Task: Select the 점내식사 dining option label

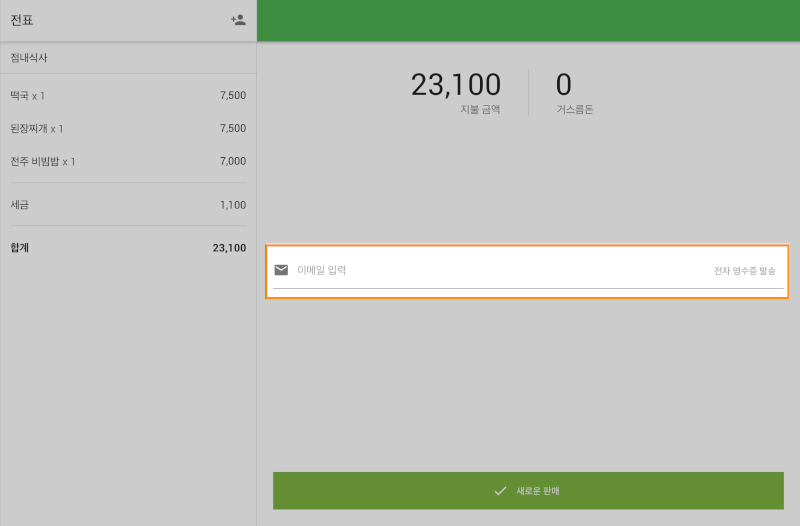Action: 29,58
